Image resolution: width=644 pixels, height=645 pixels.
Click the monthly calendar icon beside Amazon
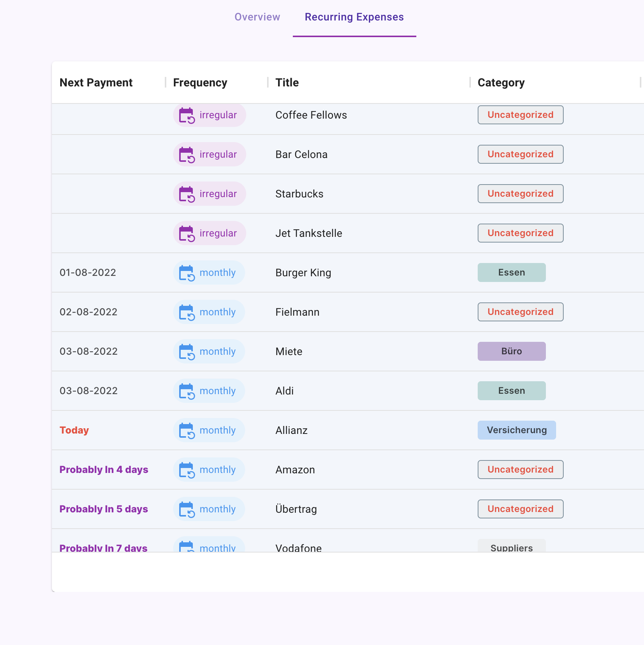[x=187, y=470]
